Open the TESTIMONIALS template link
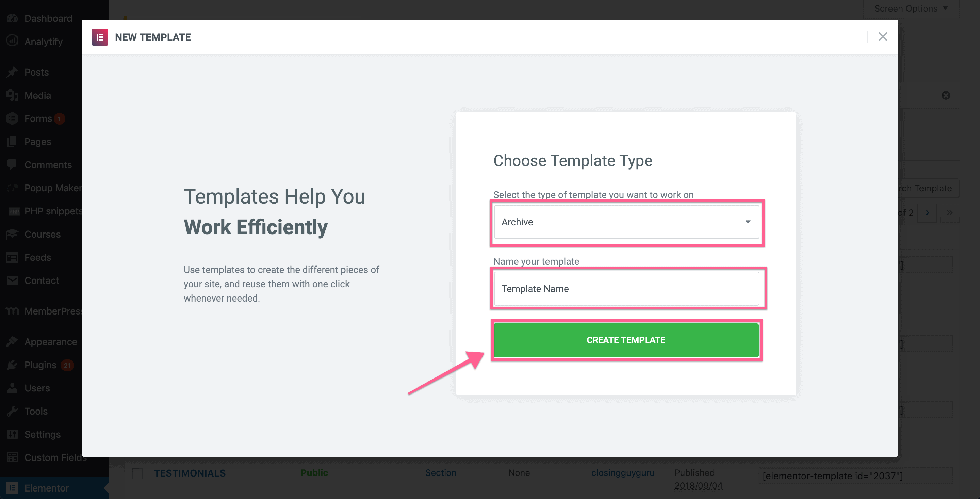The image size is (980, 499). point(190,473)
